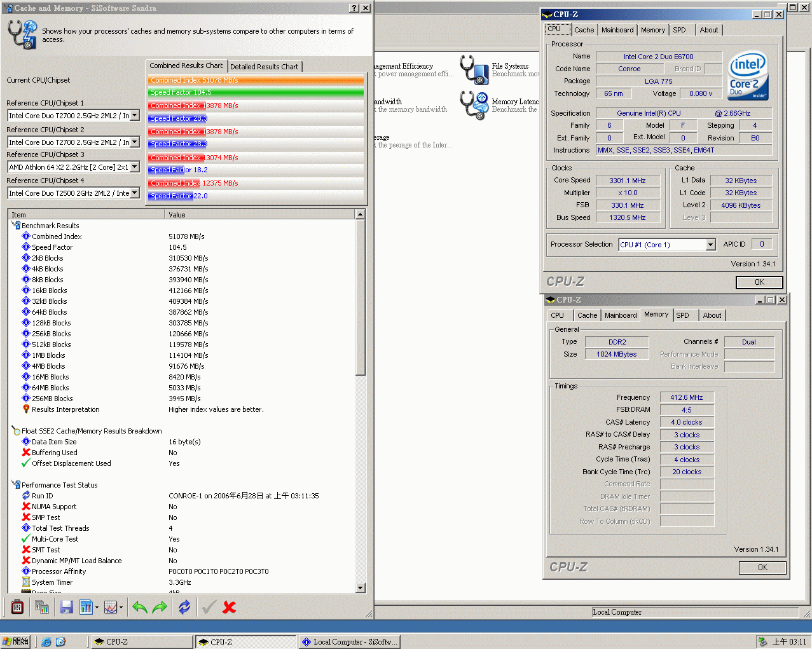
Task: Click the Local Computer SiSoftware taskbar button
Action: pos(350,642)
